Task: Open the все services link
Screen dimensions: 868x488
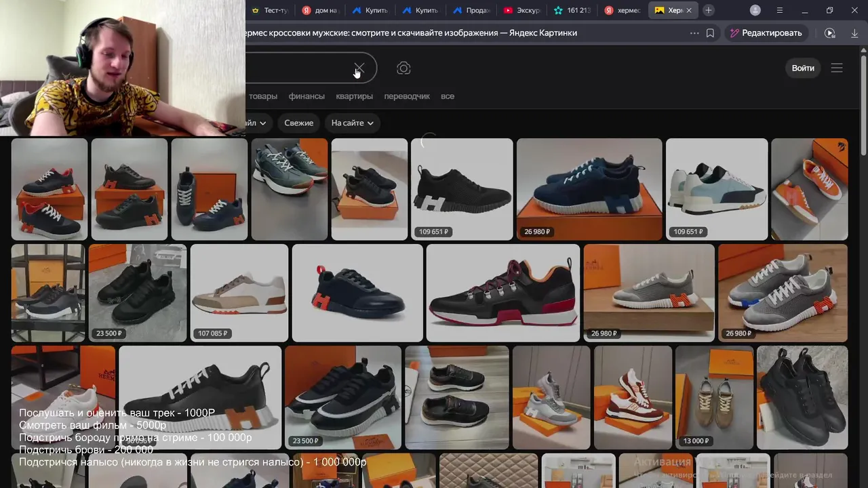Action: point(448,96)
